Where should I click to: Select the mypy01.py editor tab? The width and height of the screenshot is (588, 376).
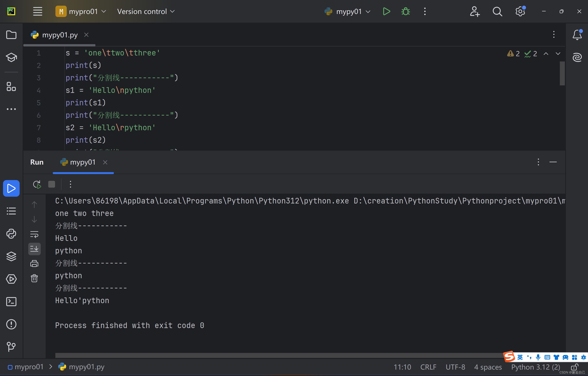(60, 35)
